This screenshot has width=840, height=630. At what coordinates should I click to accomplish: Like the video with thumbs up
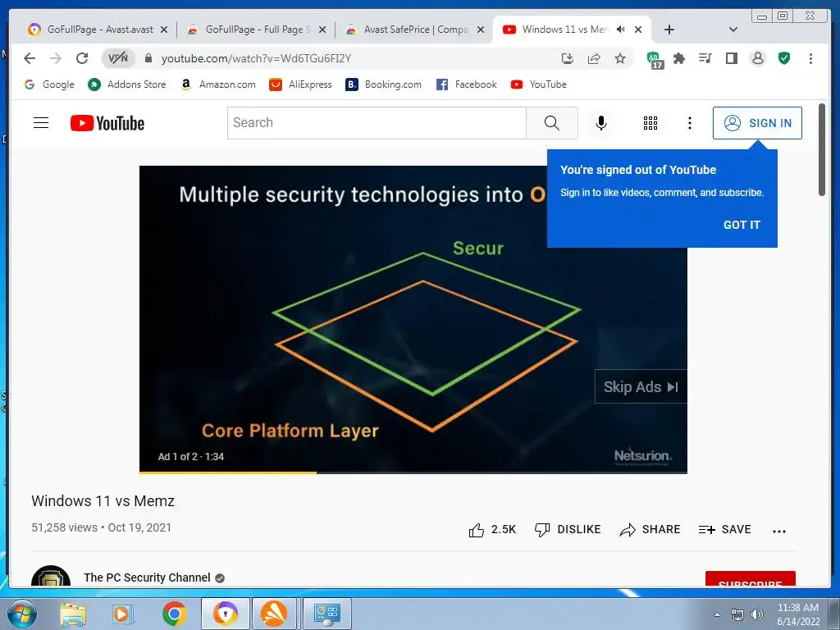[492, 530]
